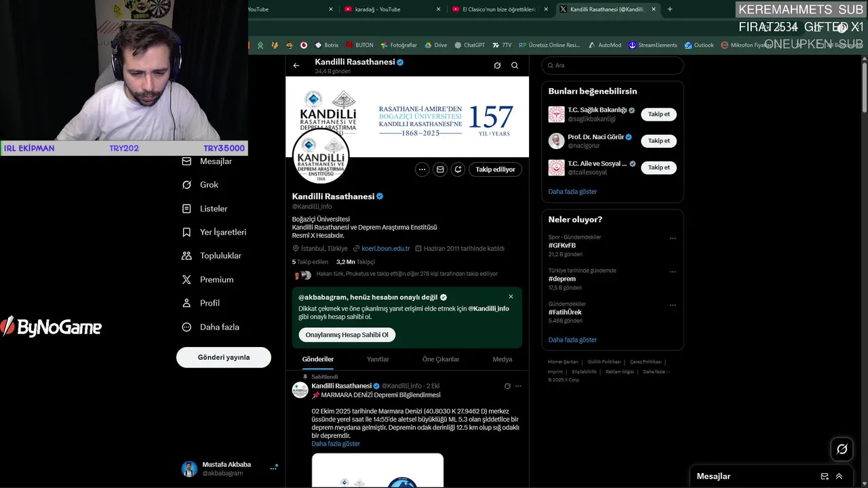
Task: Open Grok from the left sidebar
Action: [201, 184]
